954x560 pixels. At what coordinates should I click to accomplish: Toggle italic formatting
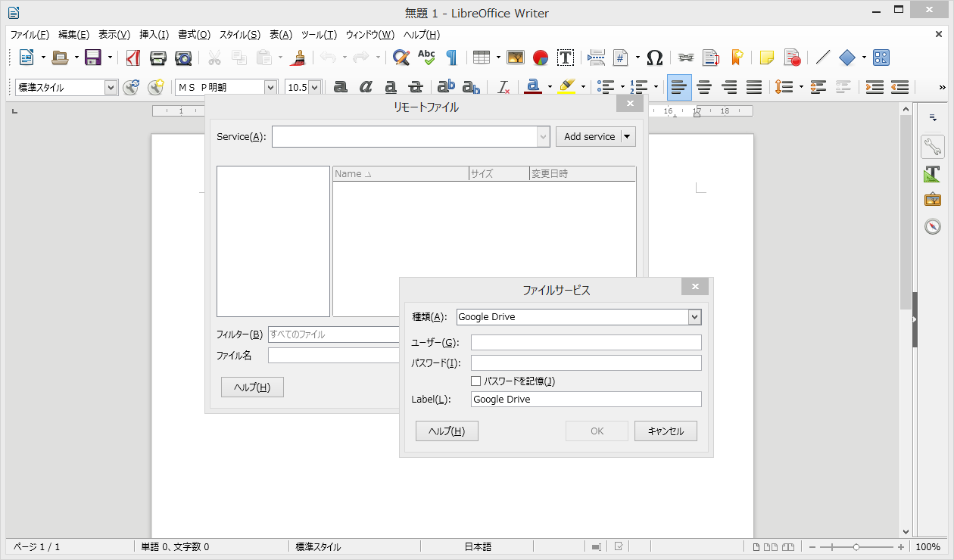(x=366, y=87)
